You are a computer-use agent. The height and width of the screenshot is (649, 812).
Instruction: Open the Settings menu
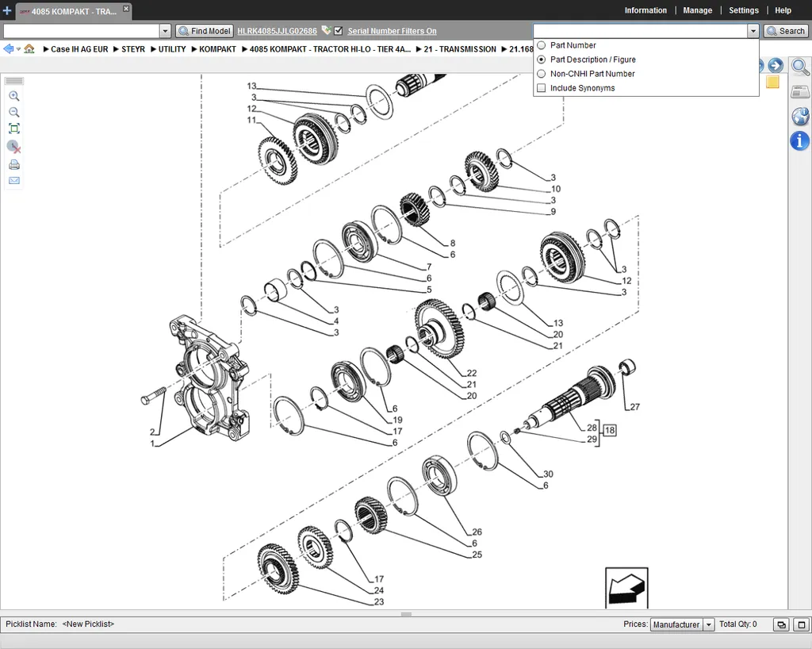point(743,10)
